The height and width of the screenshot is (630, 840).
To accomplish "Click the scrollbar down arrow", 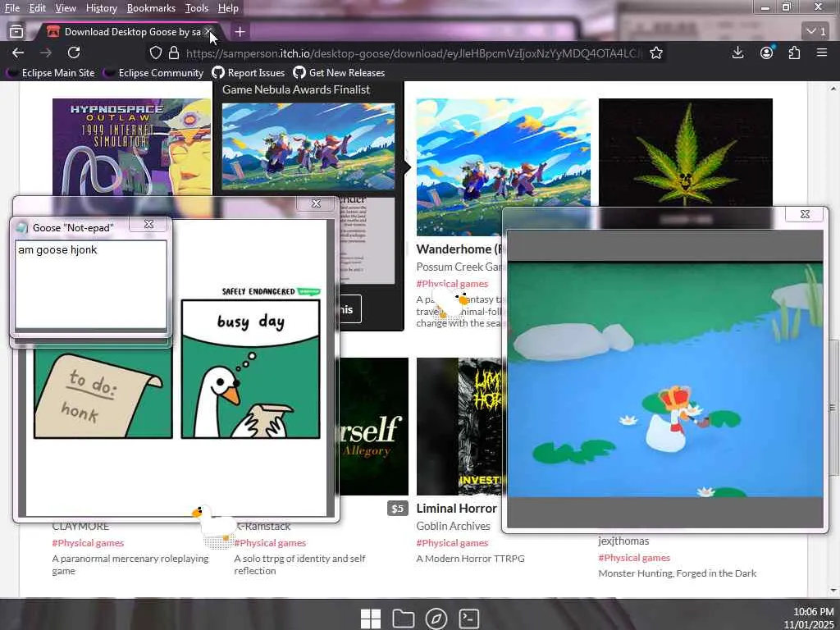I will point(833,591).
